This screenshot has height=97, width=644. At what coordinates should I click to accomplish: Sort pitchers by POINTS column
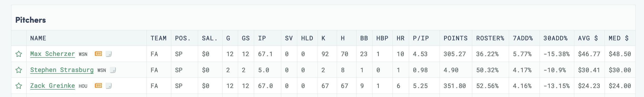coord(456,38)
